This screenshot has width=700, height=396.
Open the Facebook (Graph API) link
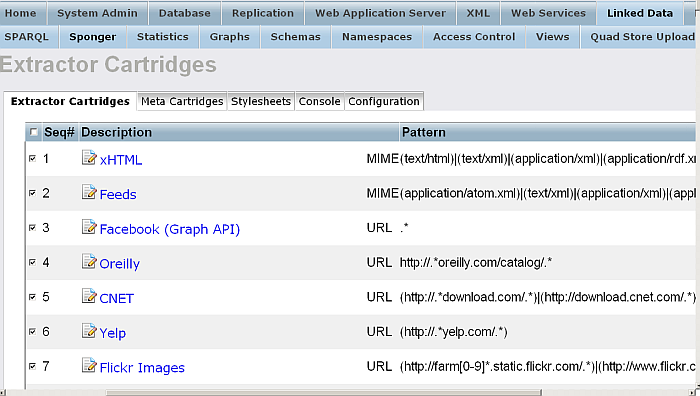(170, 229)
